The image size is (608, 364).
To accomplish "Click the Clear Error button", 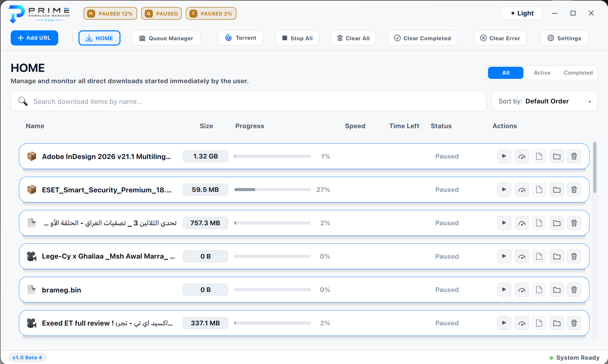I will pyautogui.click(x=500, y=38).
